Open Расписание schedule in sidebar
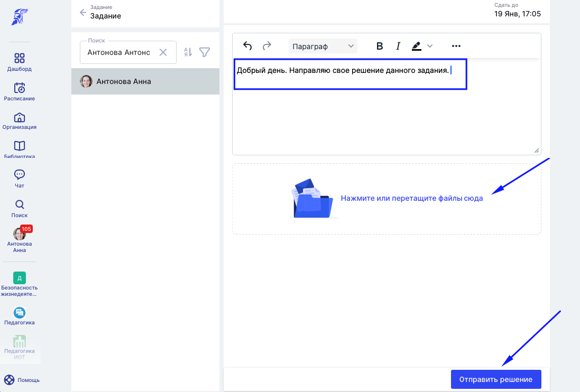Viewport: 580px width, 392px height. [x=19, y=88]
